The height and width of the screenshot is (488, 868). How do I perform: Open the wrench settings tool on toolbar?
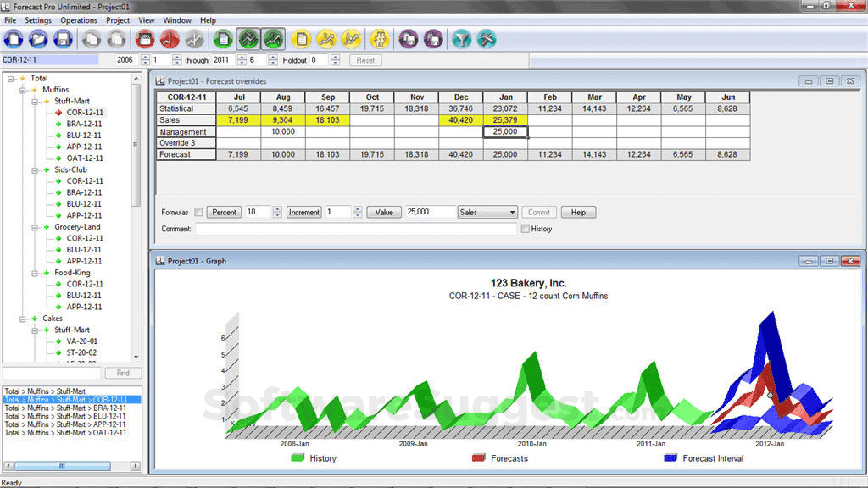(486, 39)
